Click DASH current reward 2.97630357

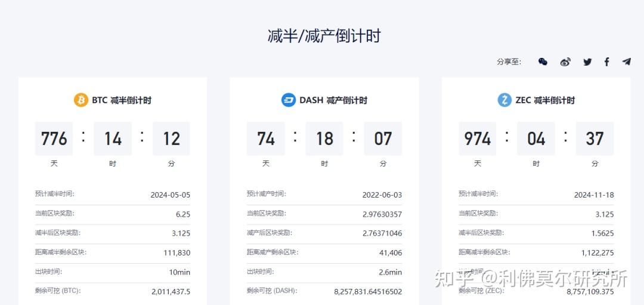click(382, 214)
